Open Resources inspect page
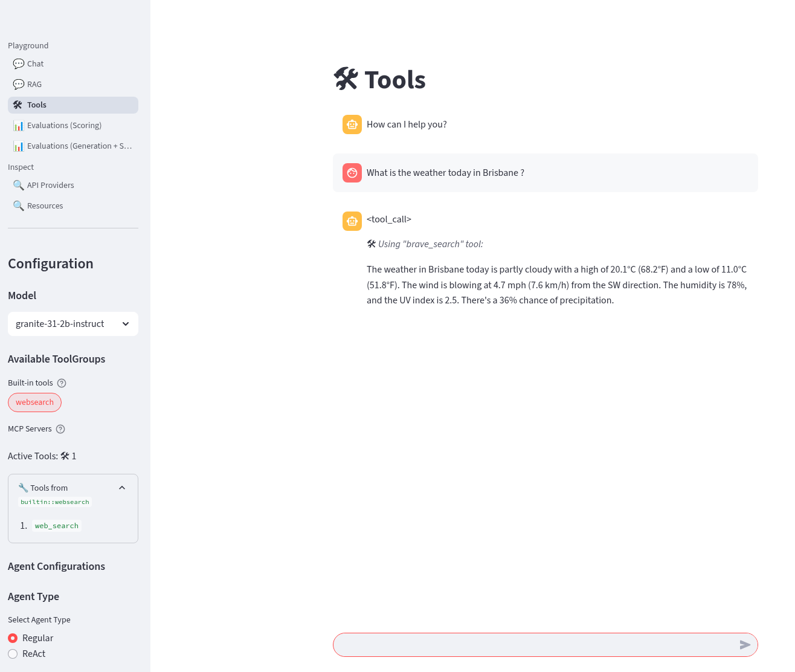 [x=73, y=206]
